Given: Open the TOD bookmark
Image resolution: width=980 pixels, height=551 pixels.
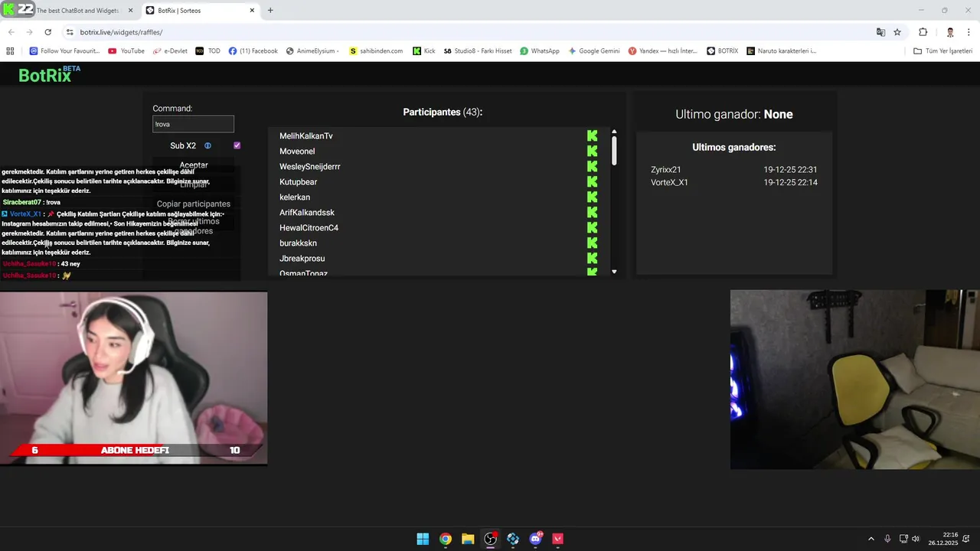Looking at the screenshot, I should tap(207, 51).
